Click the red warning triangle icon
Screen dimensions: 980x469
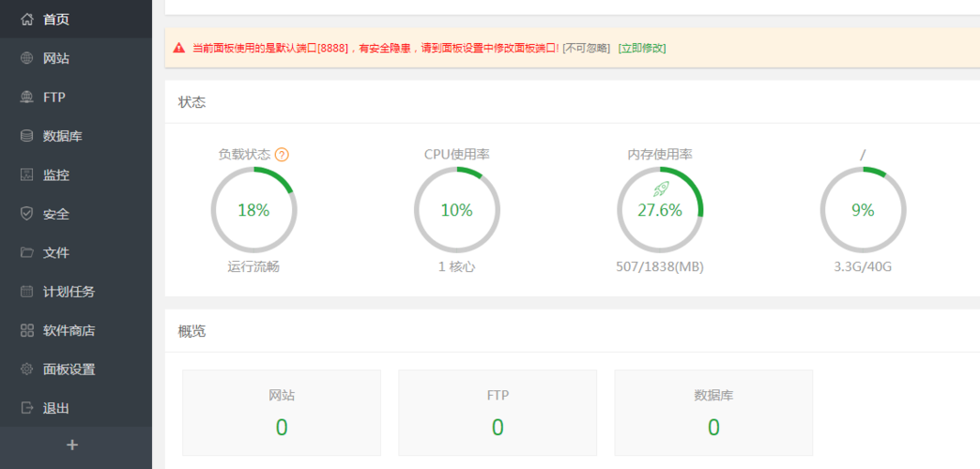(179, 48)
